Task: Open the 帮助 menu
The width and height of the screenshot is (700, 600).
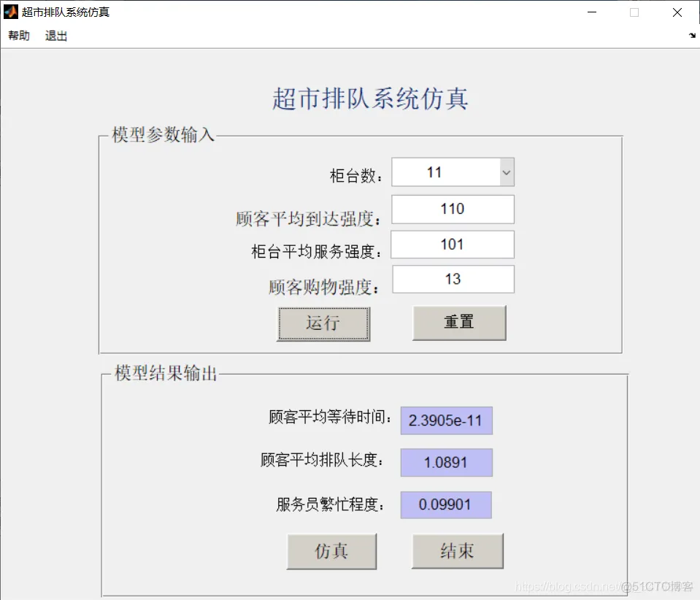Action: [18, 35]
